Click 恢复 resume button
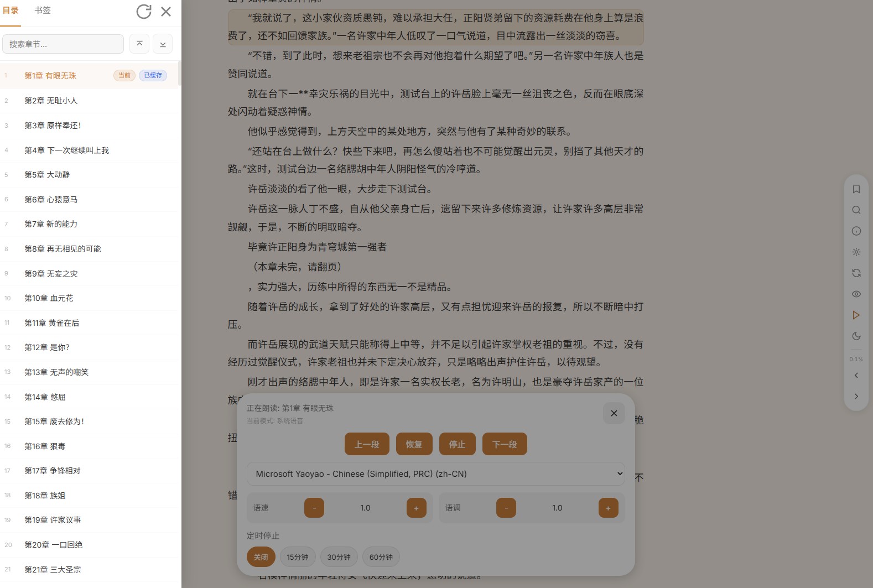Viewport: 873px width, 588px height. 414,444
